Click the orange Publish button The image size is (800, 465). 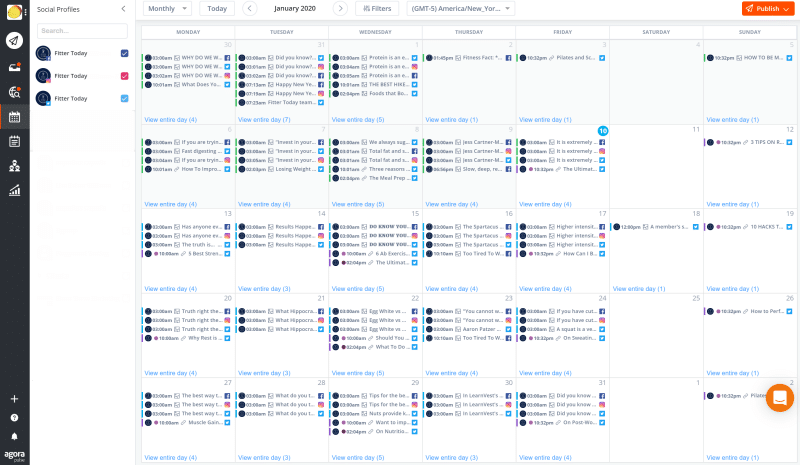[x=768, y=8]
